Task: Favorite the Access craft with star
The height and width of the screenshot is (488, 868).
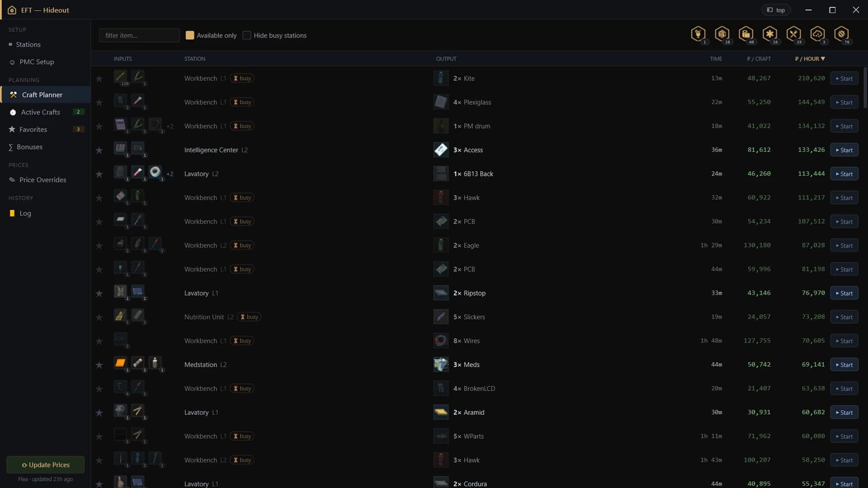Action: (99, 150)
